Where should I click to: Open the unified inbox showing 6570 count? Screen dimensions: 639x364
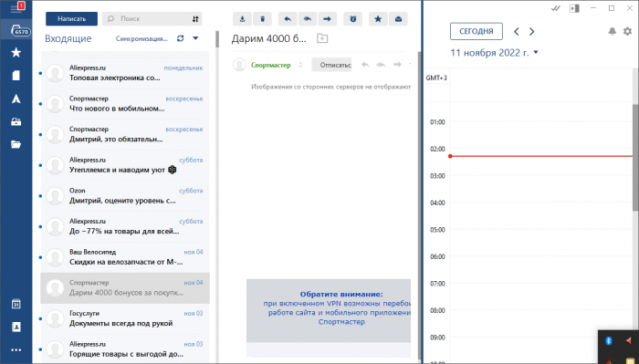[16, 30]
